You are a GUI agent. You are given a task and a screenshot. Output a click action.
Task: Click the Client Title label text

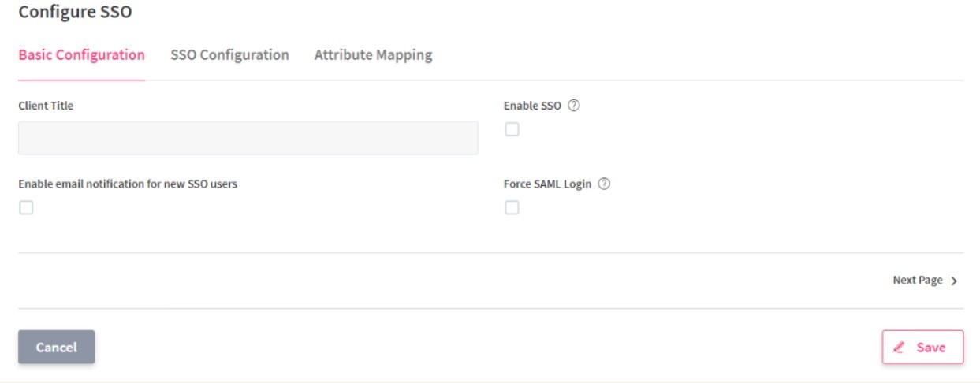click(x=46, y=106)
